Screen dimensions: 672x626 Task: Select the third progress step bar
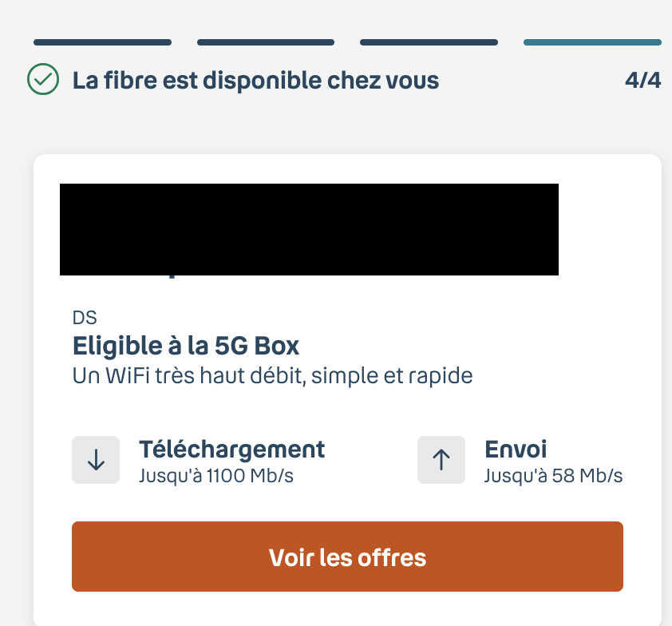click(x=429, y=42)
